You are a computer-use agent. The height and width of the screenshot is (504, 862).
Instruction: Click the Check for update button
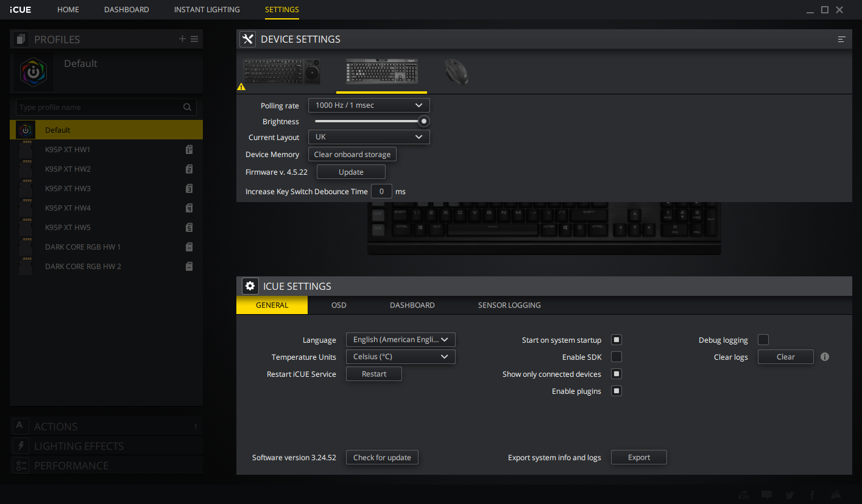click(382, 457)
